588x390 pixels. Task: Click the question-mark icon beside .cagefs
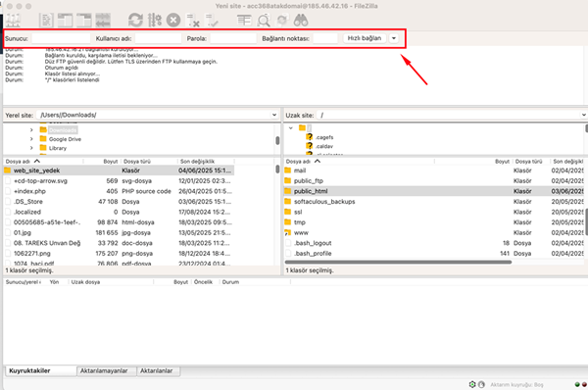[x=310, y=137]
